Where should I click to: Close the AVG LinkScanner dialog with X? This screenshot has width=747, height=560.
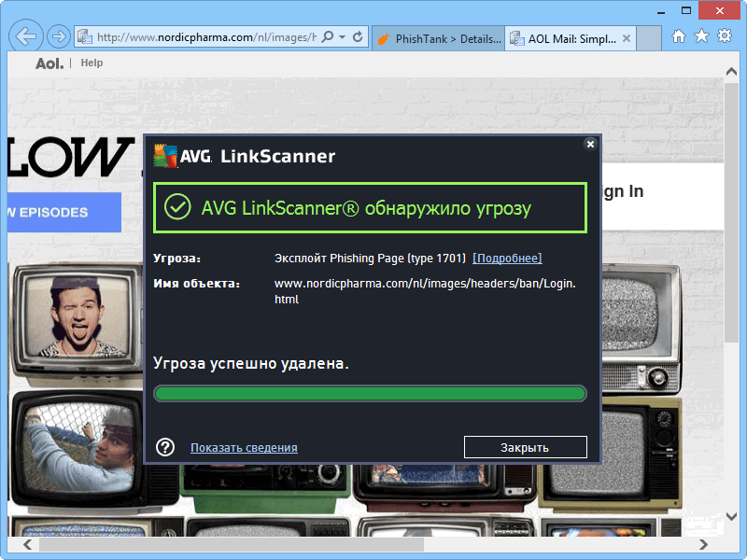[x=590, y=144]
